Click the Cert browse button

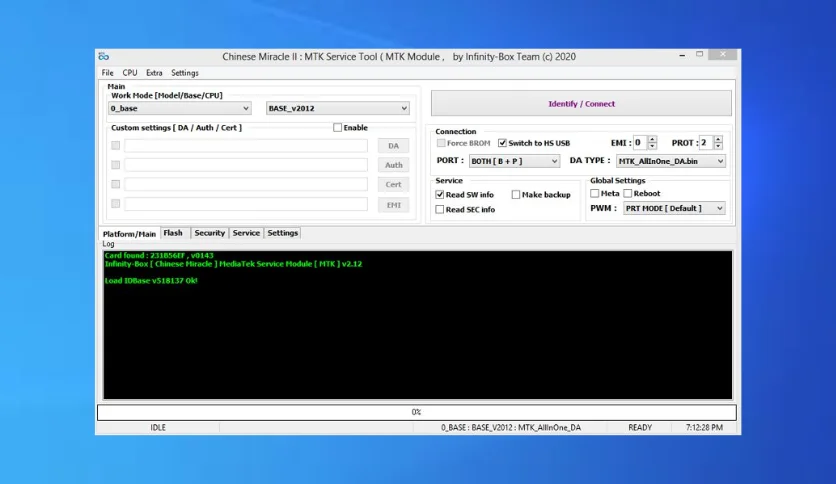tap(393, 184)
